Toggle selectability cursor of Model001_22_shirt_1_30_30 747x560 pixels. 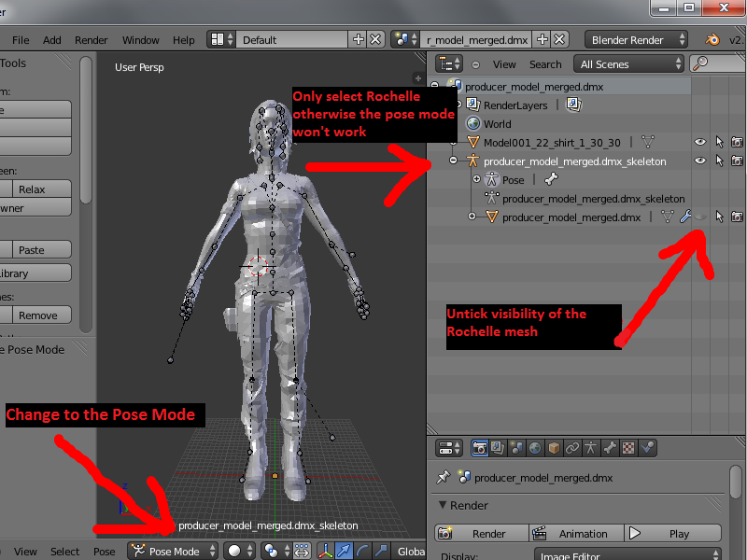[719, 142]
